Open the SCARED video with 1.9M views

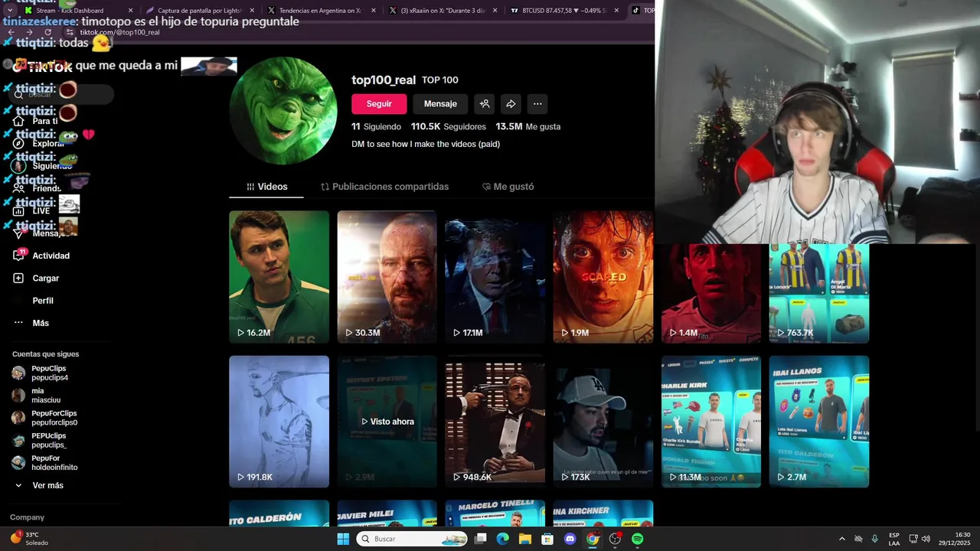[x=603, y=277]
